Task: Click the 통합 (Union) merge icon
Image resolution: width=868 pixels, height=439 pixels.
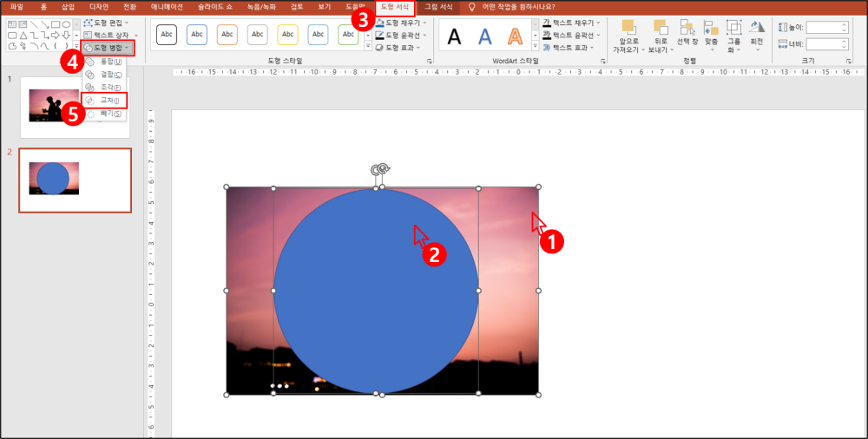Action: 89,62
